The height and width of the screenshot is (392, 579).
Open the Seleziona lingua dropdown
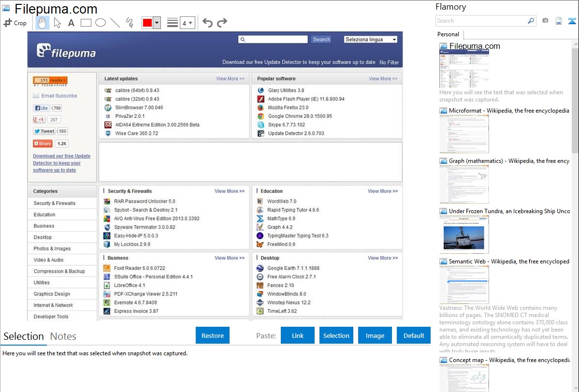[x=371, y=40]
